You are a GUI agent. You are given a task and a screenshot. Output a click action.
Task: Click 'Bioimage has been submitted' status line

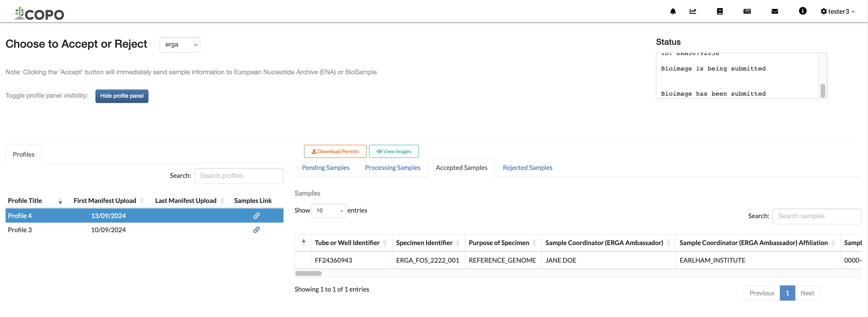point(713,94)
